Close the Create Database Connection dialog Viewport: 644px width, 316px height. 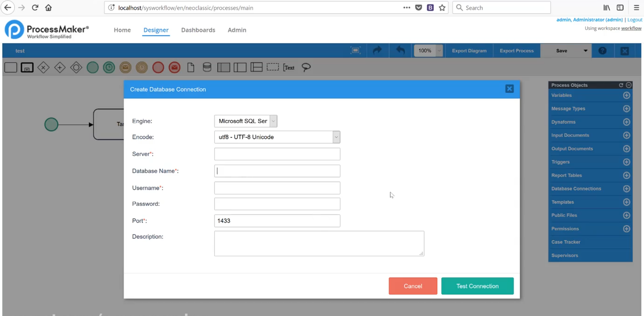(509, 89)
